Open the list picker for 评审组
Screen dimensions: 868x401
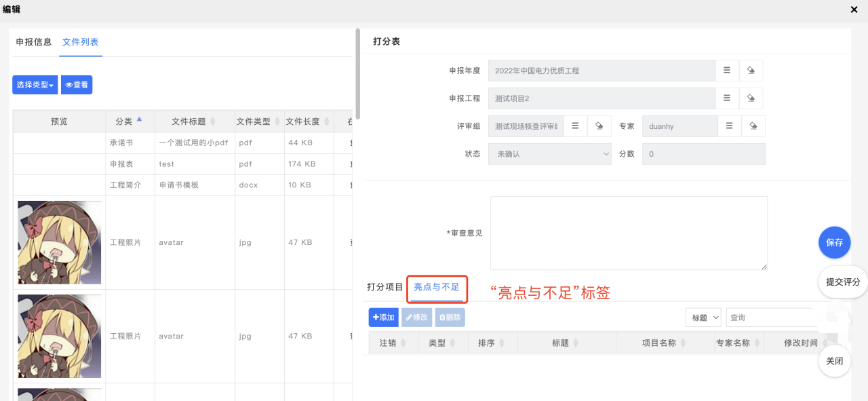click(x=575, y=126)
